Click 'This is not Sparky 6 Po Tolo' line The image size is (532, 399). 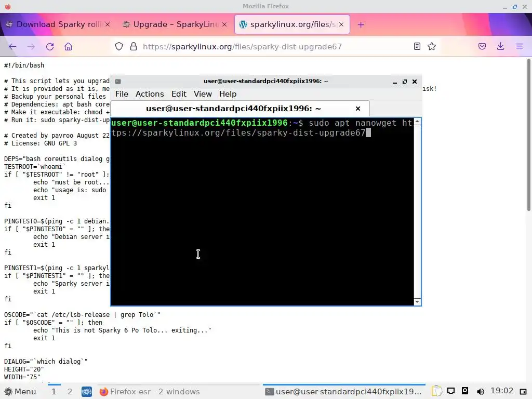point(122,330)
